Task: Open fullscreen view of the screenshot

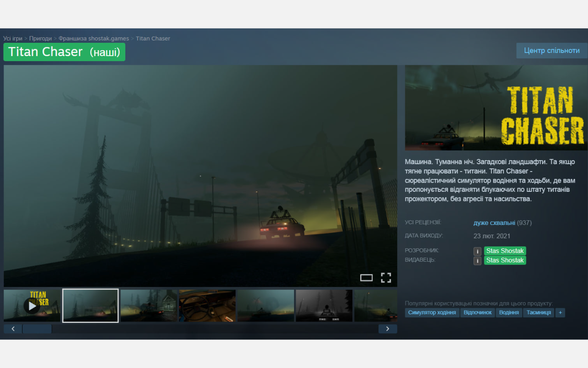Action: 386,277
